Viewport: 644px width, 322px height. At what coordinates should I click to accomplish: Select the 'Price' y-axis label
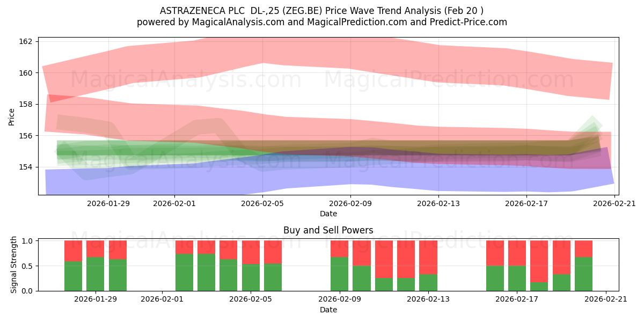coord(12,116)
